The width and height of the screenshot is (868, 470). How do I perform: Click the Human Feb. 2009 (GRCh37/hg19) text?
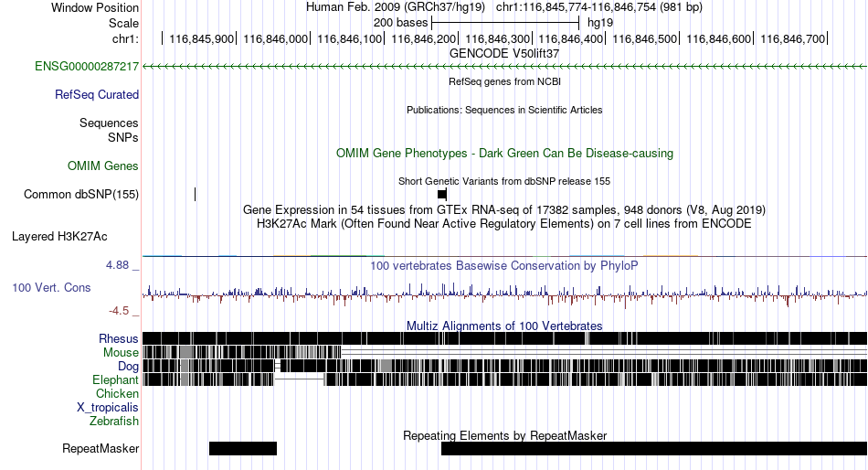[396, 7]
